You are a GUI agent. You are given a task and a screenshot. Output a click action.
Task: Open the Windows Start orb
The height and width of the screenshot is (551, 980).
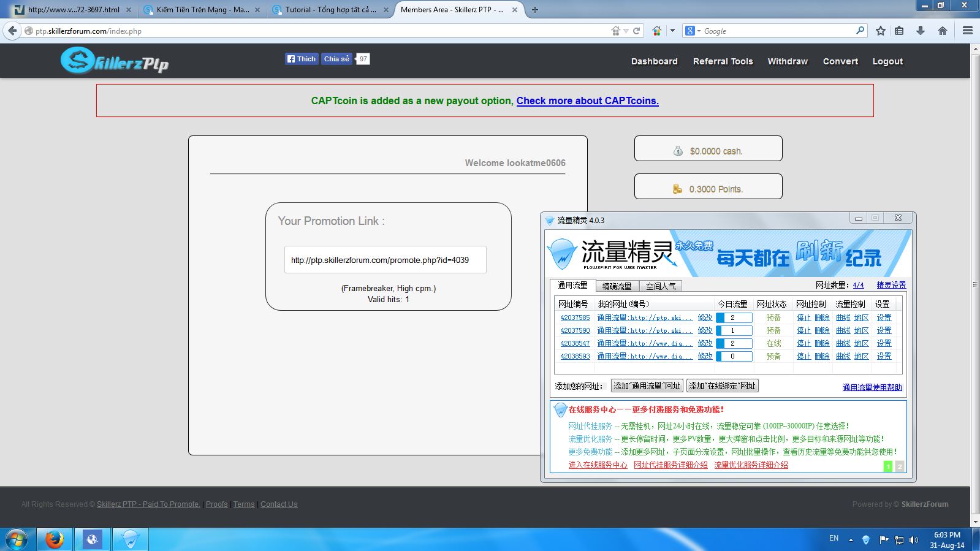click(x=17, y=539)
